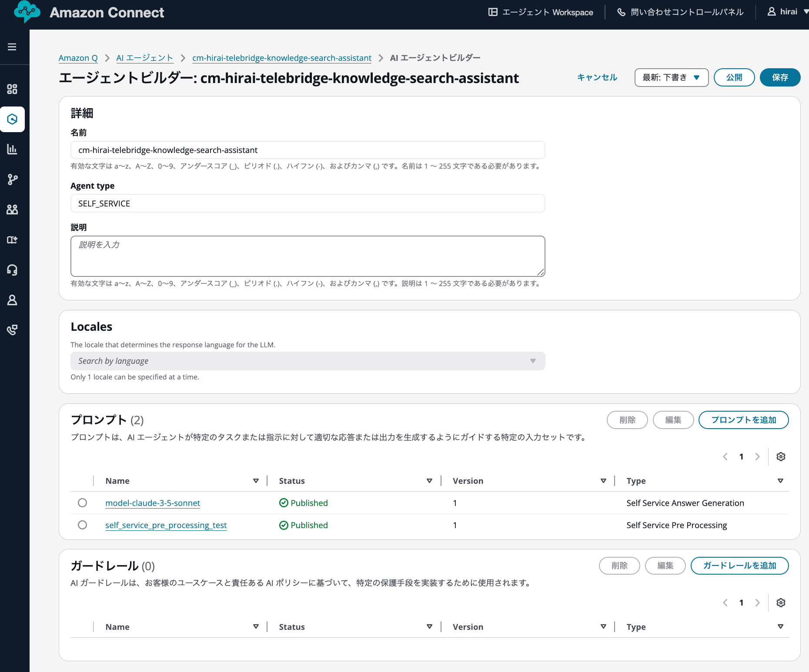Viewport: 809px width, 672px height.
Task: Click プロンプトを追加 button
Action: [743, 420]
